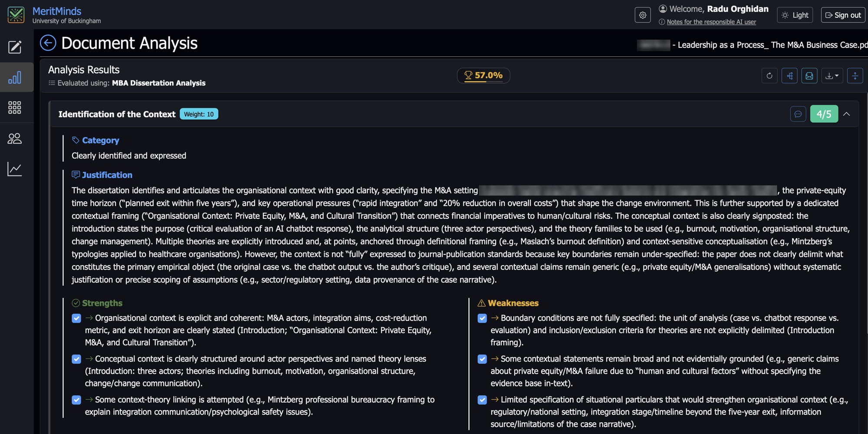Click the Document Analysis page title

coord(129,43)
